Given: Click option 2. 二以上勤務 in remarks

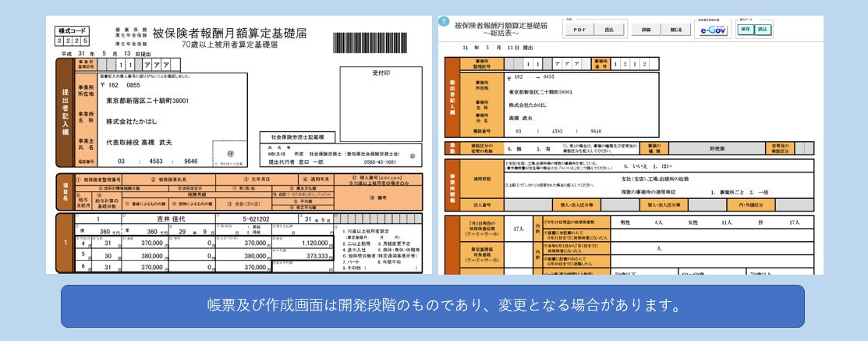Looking at the screenshot, I should click(x=357, y=243).
